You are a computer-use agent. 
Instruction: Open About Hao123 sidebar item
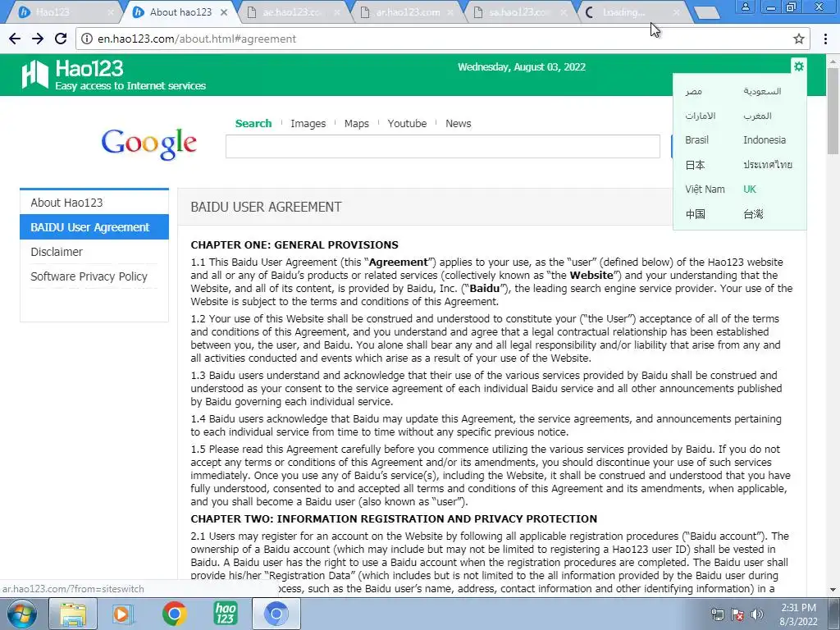point(94,203)
